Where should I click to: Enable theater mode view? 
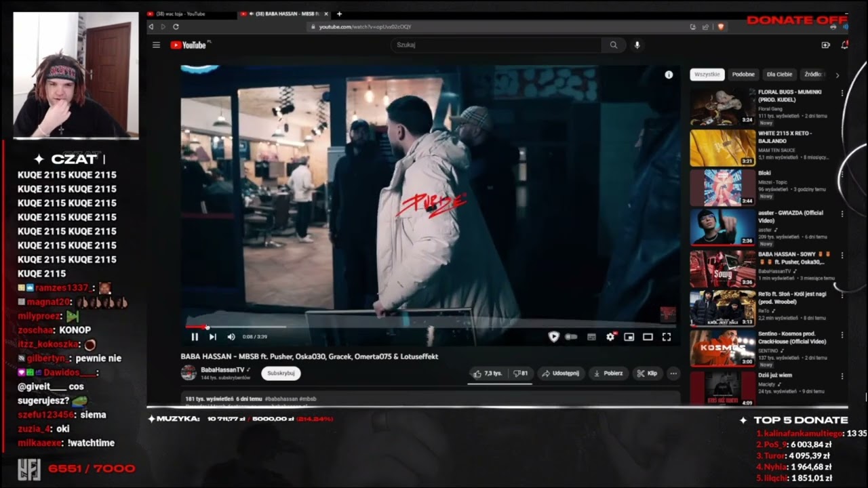648,337
